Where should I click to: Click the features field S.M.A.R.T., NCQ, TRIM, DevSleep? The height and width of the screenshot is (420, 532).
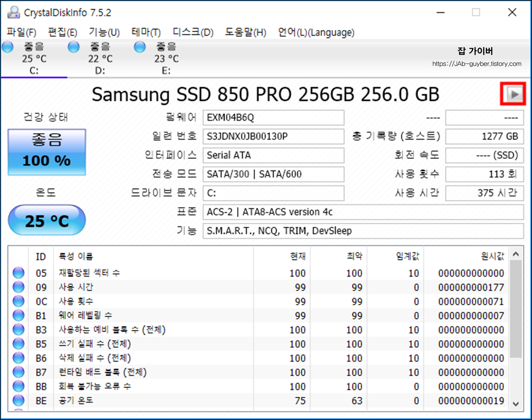[363, 231]
